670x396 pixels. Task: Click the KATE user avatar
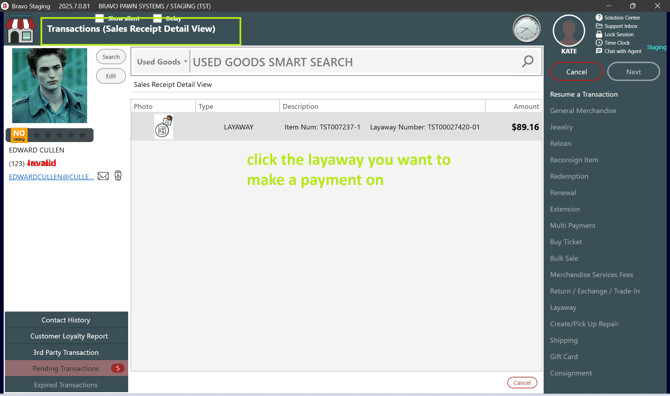pos(569,31)
